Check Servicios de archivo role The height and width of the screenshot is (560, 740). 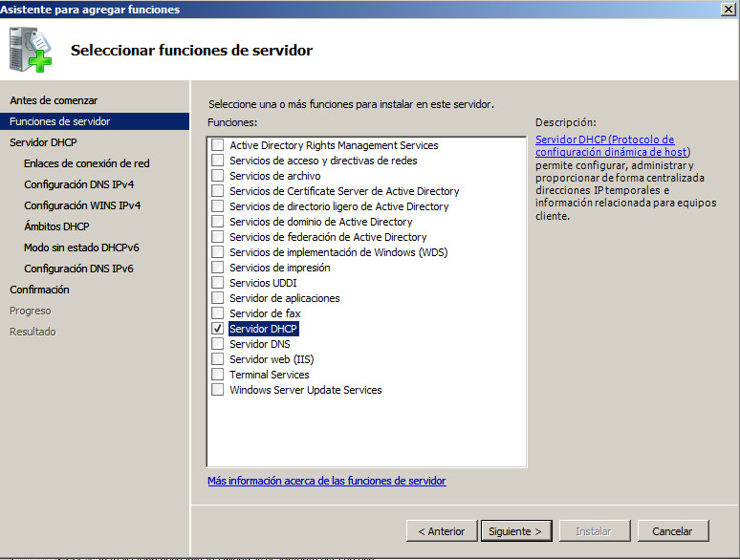pyautogui.click(x=218, y=176)
